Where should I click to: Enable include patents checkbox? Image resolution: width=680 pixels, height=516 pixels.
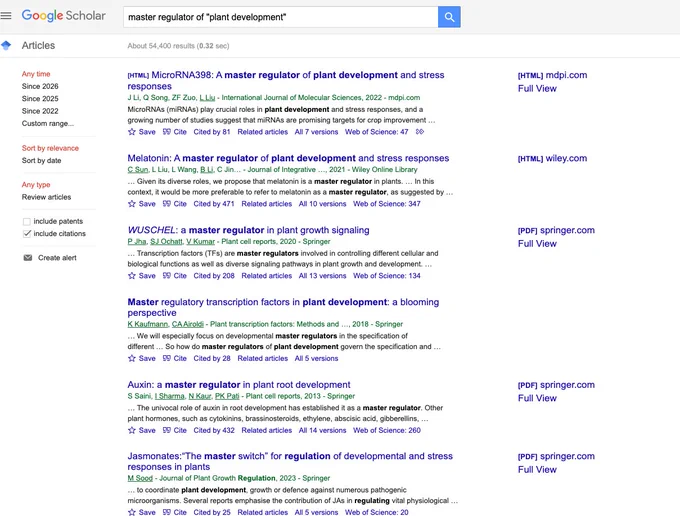26,222
